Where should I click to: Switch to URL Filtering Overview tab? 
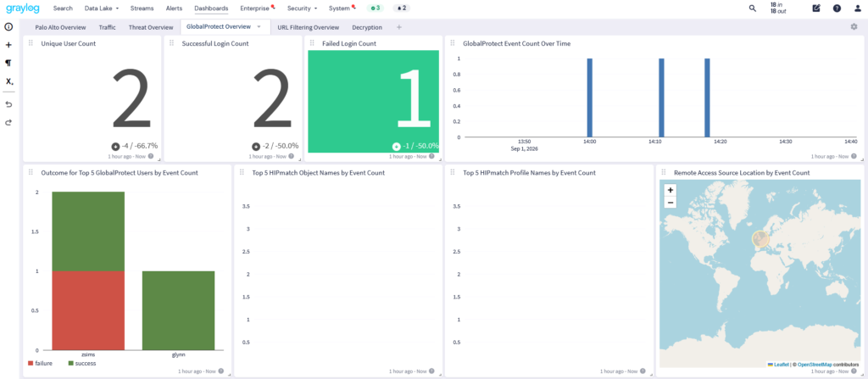(x=309, y=27)
